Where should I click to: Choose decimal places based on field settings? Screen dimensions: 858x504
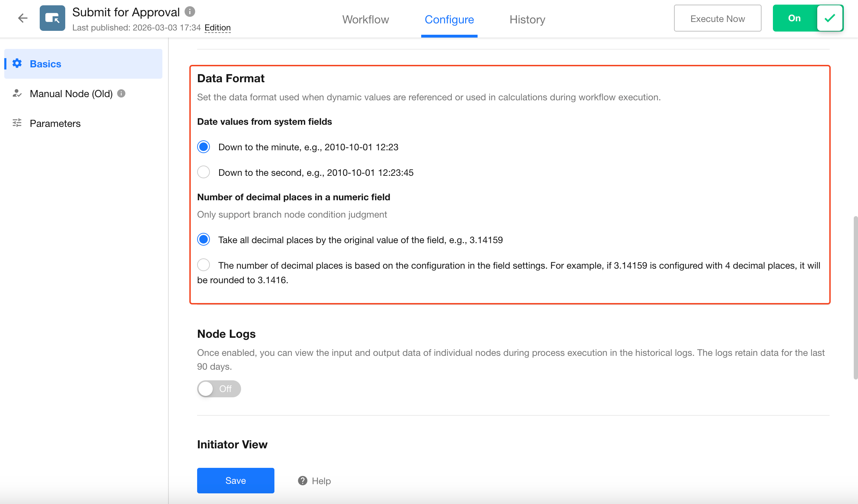[204, 265]
